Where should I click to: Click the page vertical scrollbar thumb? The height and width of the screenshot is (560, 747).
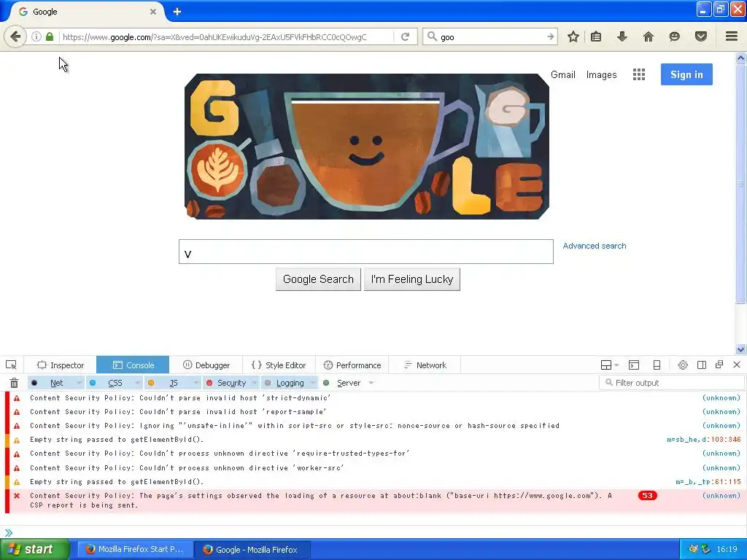point(741,183)
